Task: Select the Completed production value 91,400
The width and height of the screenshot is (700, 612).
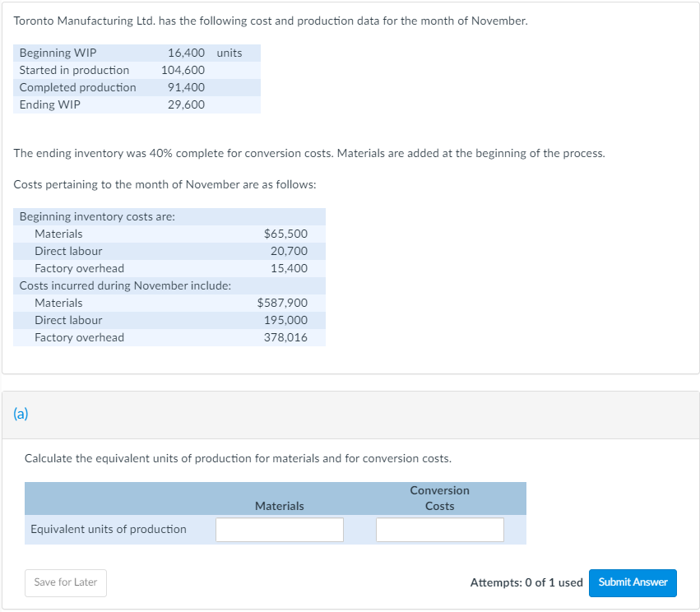Action: click(x=186, y=87)
